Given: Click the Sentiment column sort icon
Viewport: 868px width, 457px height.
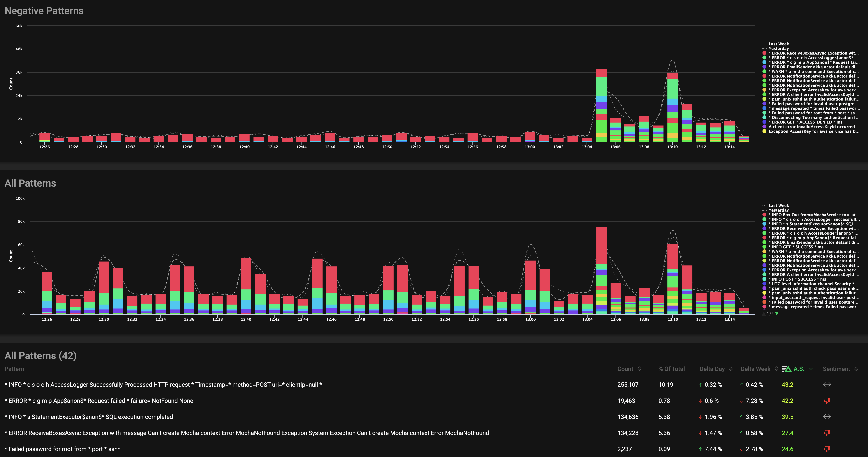Looking at the screenshot, I should (856, 369).
